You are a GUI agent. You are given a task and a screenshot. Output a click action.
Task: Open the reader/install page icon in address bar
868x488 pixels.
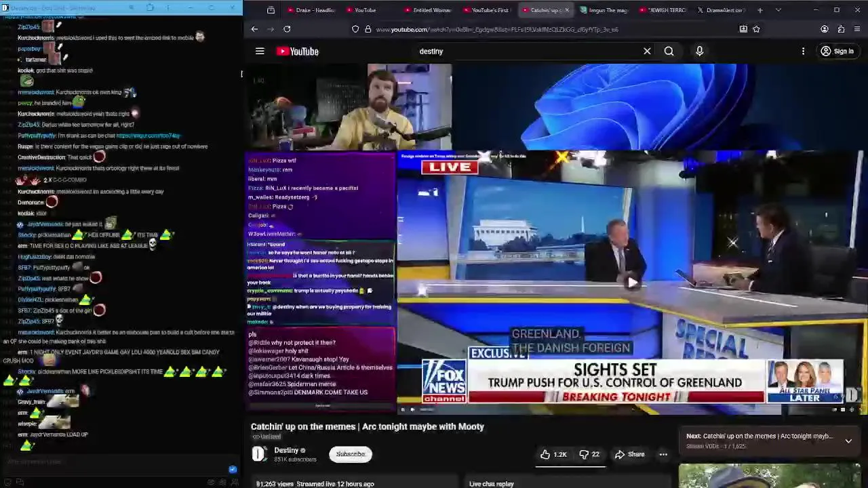[743, 29]
